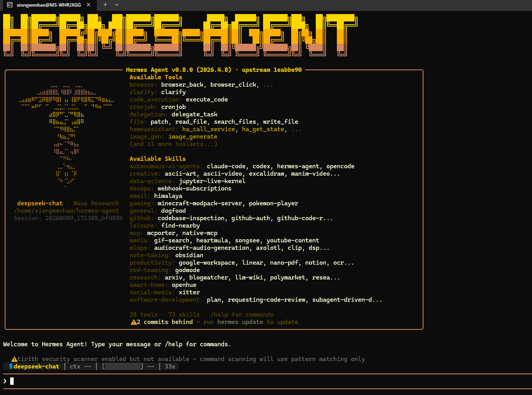Click 'minecraft-modpack-server' skill name

pyautogui.click(x=200, y=203)
